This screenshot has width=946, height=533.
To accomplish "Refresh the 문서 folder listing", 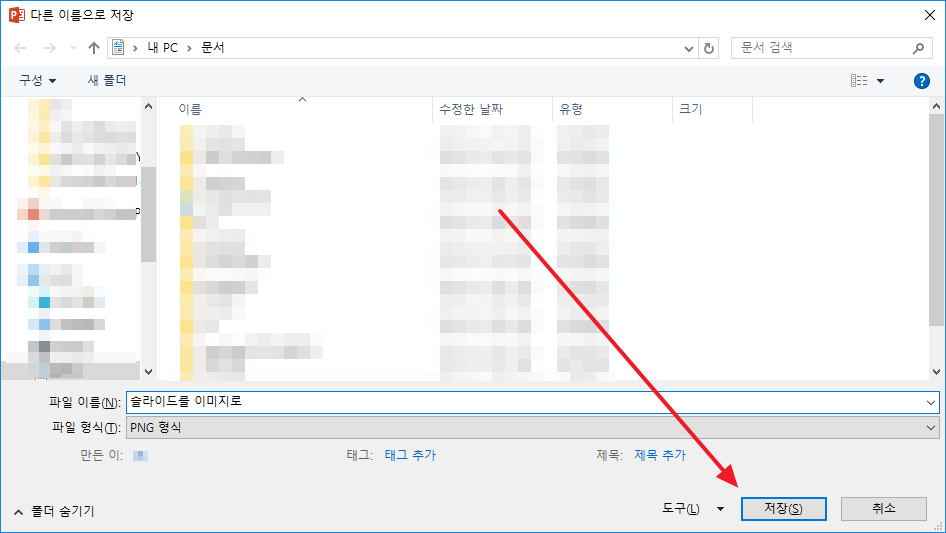I will click(709, 48).
